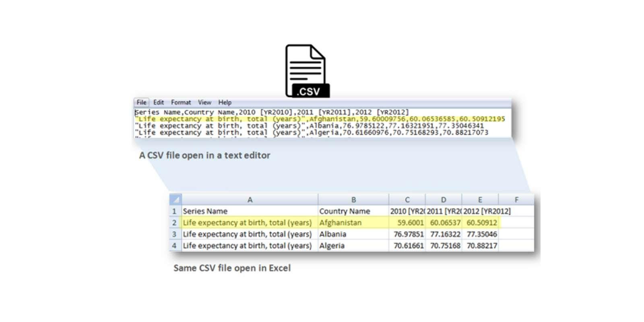Click Life expectancy cell in Algeria row
Image resolution: width=644 pixels, height=322 pixels.
[x=250, y=246]
